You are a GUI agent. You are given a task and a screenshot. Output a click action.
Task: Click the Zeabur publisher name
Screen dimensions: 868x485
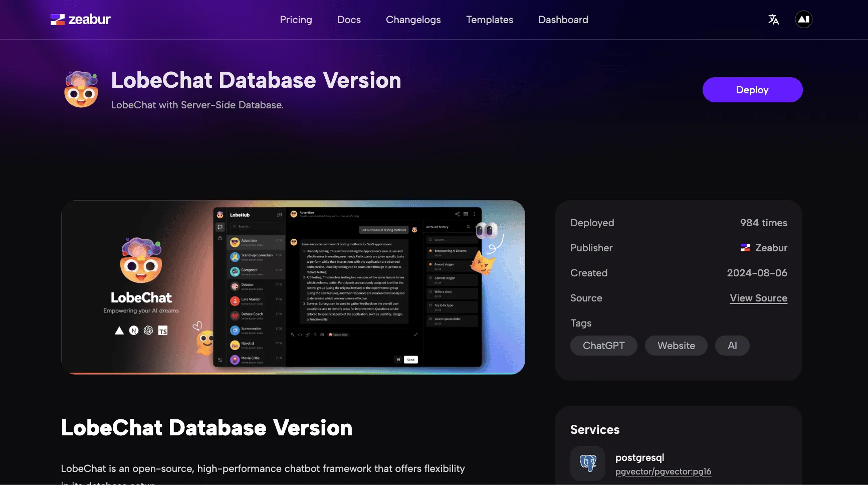pos(771,248)
